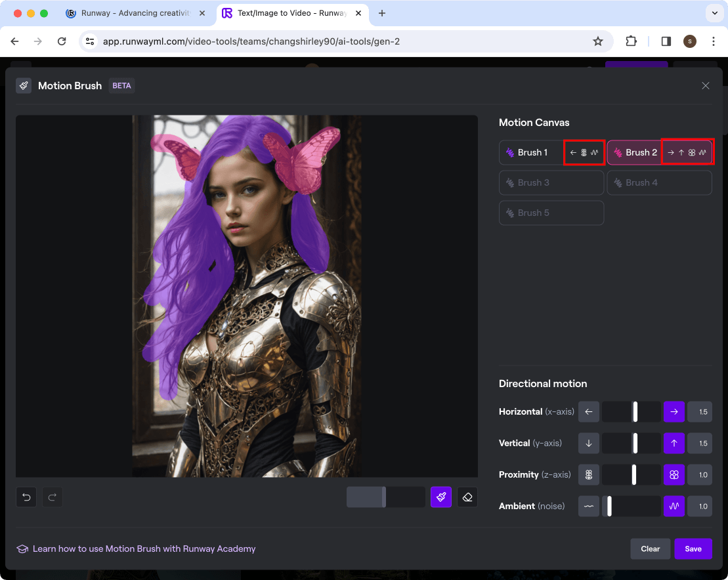728x580 pixels.
Task: Click the horizontal right arrow button
Action: (674, 412)
